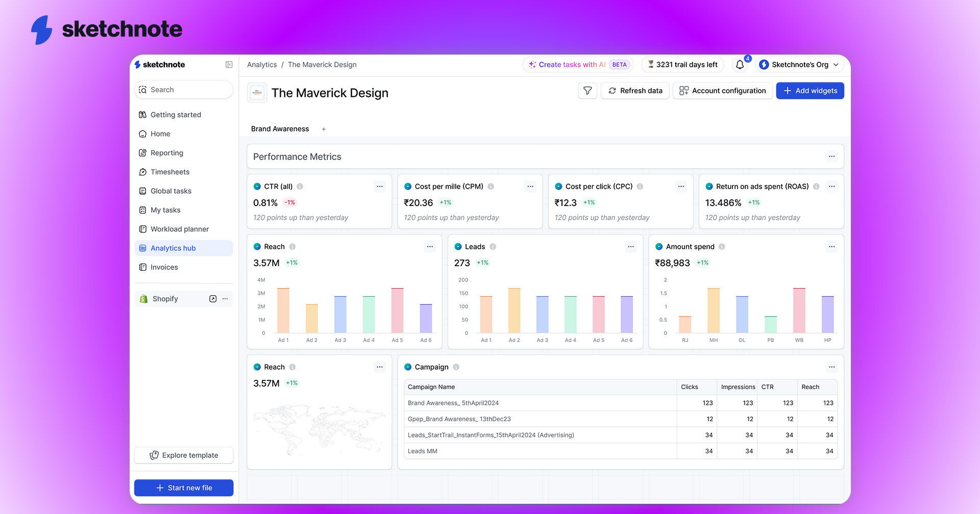The image size is (980, 514).
Task: Click info icon beside Leads
Action: click(x=493, y=247)
